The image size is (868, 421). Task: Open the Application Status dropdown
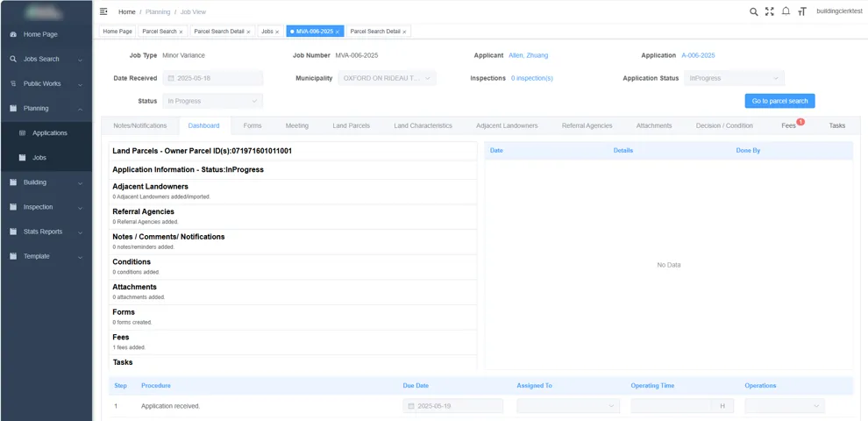click(x=734, y=79)
